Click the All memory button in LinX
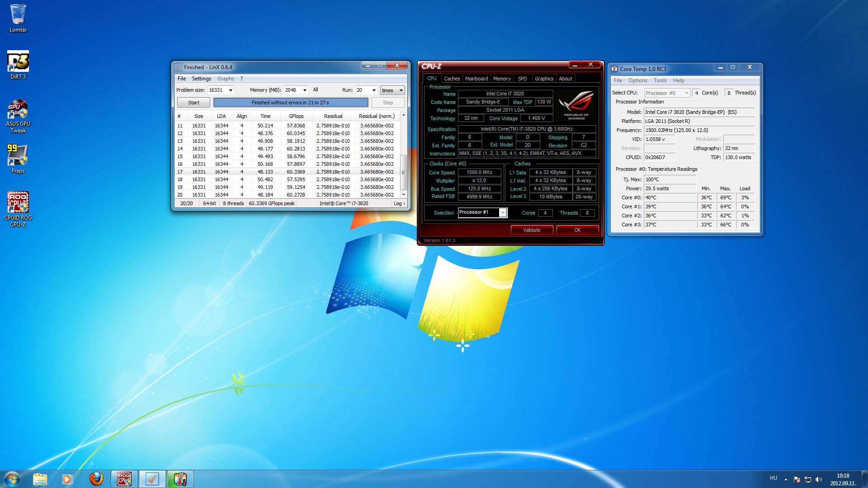Screen dimensions: 868x488 pos(316,90)
